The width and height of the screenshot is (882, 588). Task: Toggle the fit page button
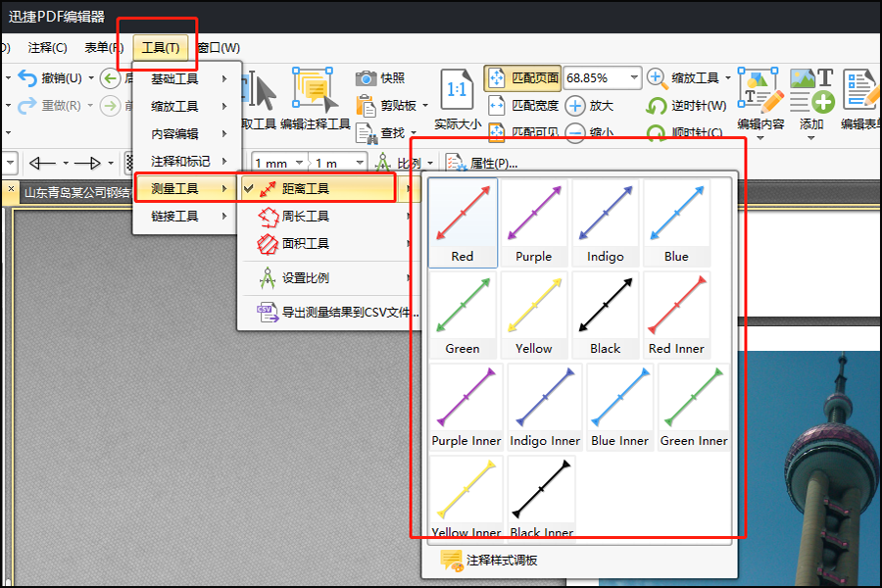tap(522, 78)
